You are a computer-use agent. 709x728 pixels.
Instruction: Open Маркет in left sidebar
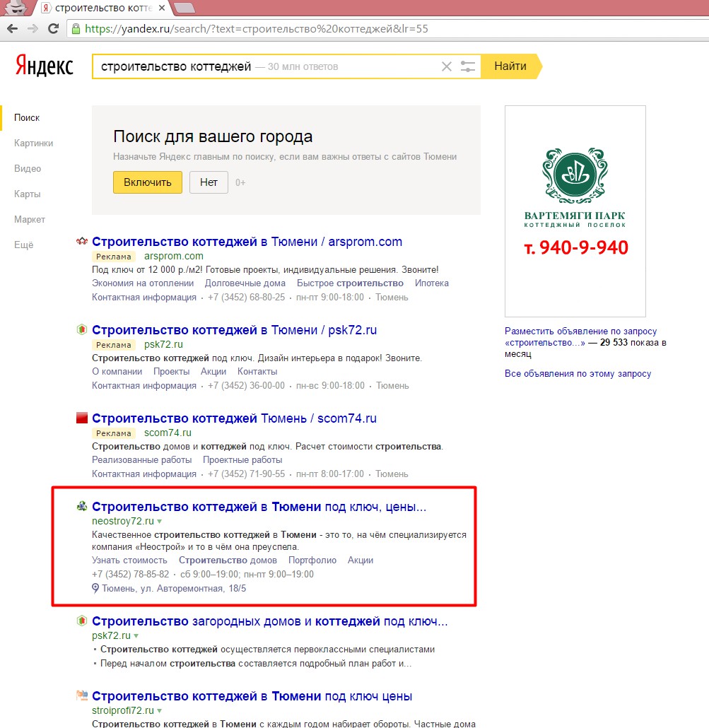pyautogui.click(x=29, y=220)
